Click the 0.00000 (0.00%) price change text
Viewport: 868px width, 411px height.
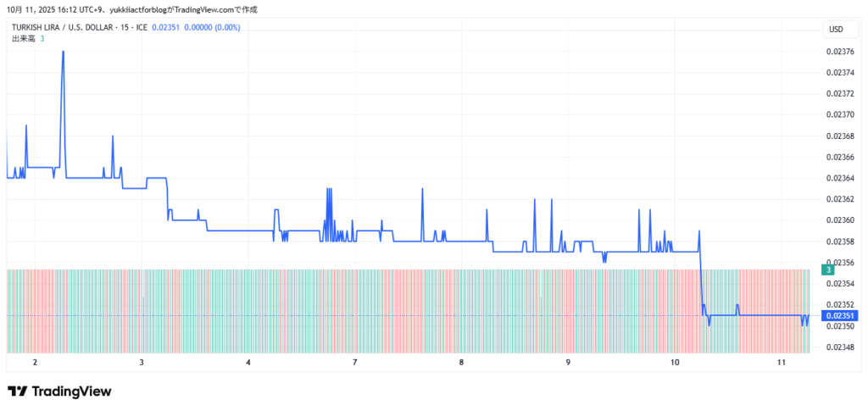coord(213,27)
